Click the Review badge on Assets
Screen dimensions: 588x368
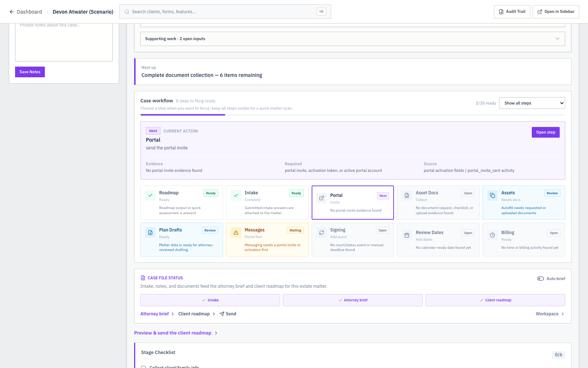[x=552, y=193]
